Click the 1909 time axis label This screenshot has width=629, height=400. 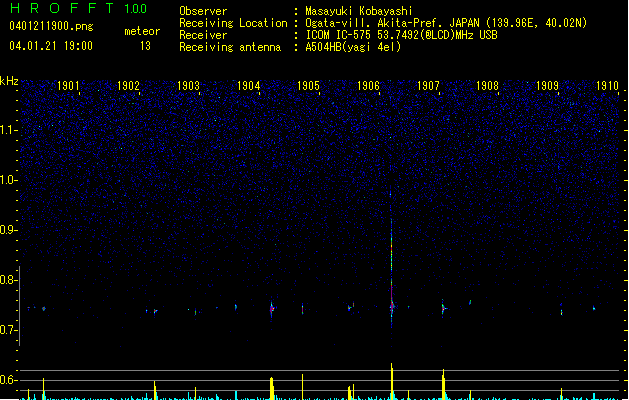[x=548, y=86]
